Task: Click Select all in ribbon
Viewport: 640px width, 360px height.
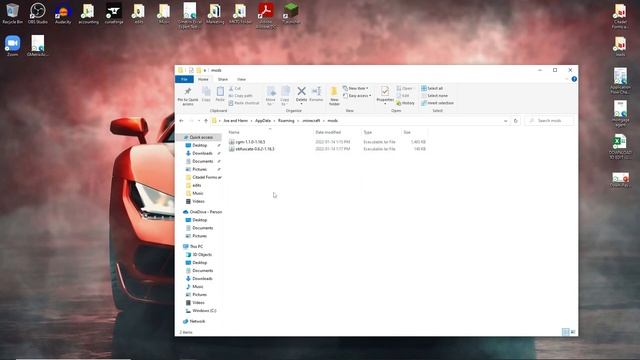Action: [x=432, y=88]
